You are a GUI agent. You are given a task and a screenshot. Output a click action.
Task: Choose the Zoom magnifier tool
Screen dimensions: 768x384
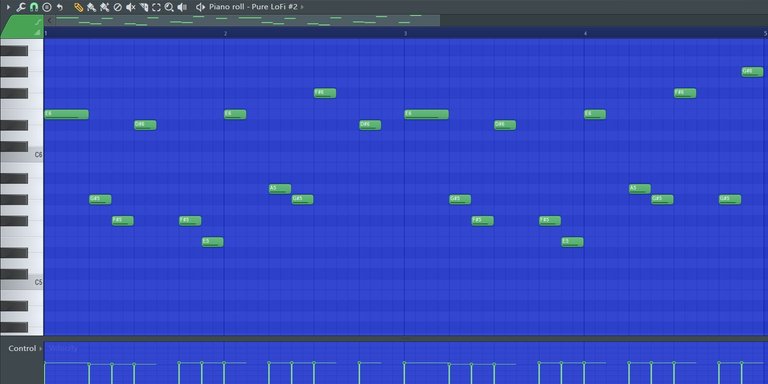pos(169,7)
